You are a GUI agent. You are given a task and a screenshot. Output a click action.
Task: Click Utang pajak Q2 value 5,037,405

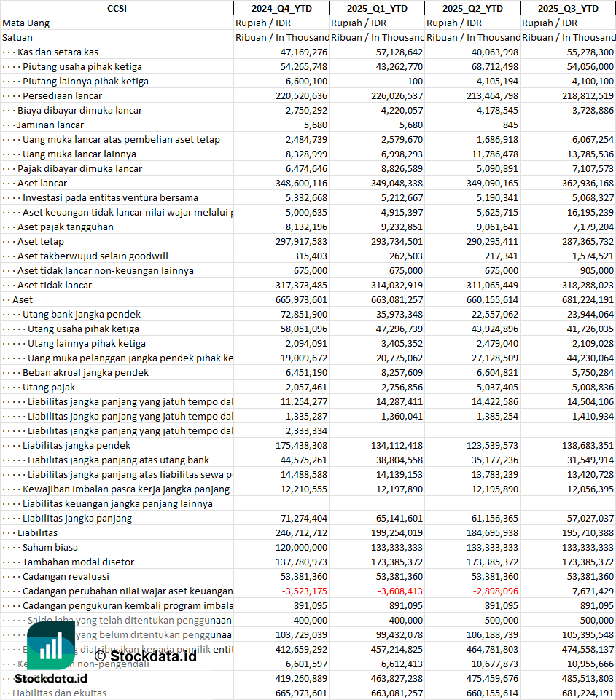497,388
